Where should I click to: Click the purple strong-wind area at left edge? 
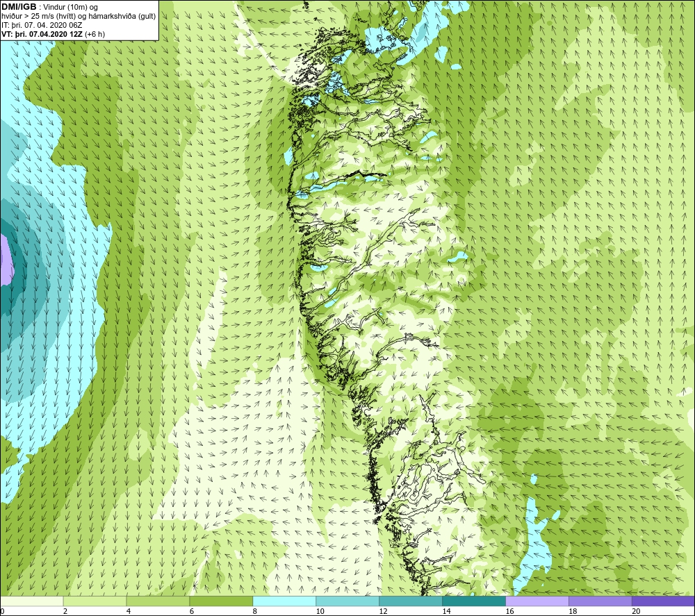click(6, 259)
